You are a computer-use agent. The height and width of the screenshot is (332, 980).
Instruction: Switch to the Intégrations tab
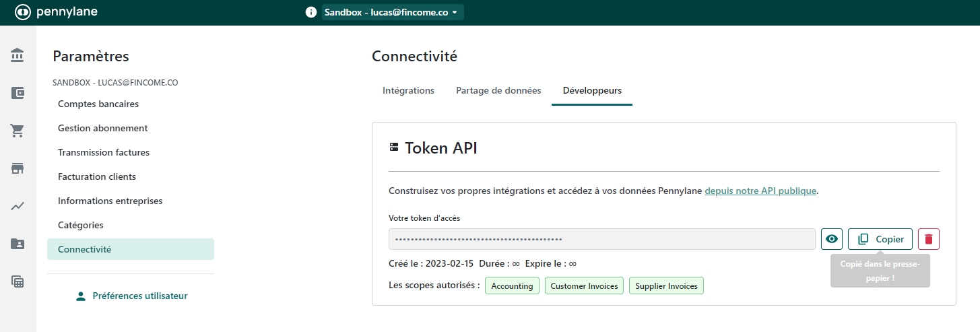pos(408,90)
